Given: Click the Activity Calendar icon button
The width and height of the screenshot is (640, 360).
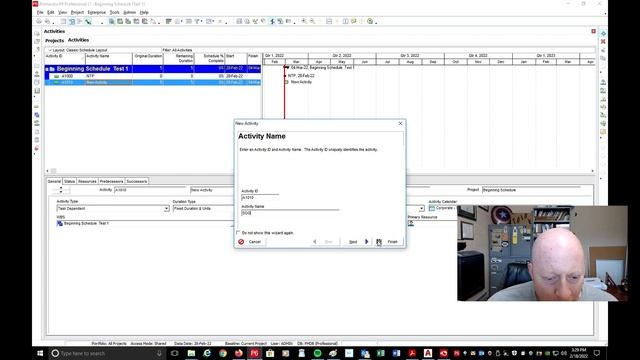Looking at the screenshot, I should click(x=432, y=208).
